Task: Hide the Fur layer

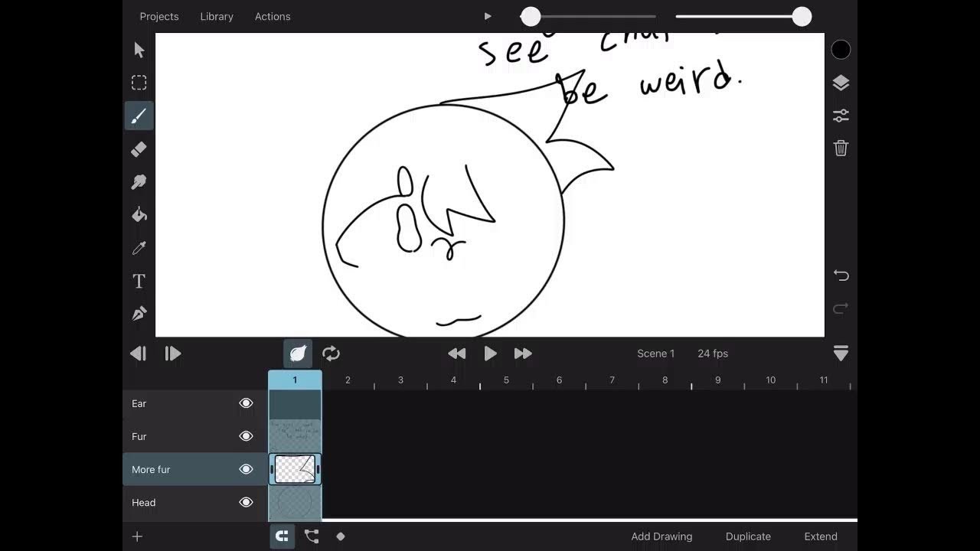Action: [246, 436]
